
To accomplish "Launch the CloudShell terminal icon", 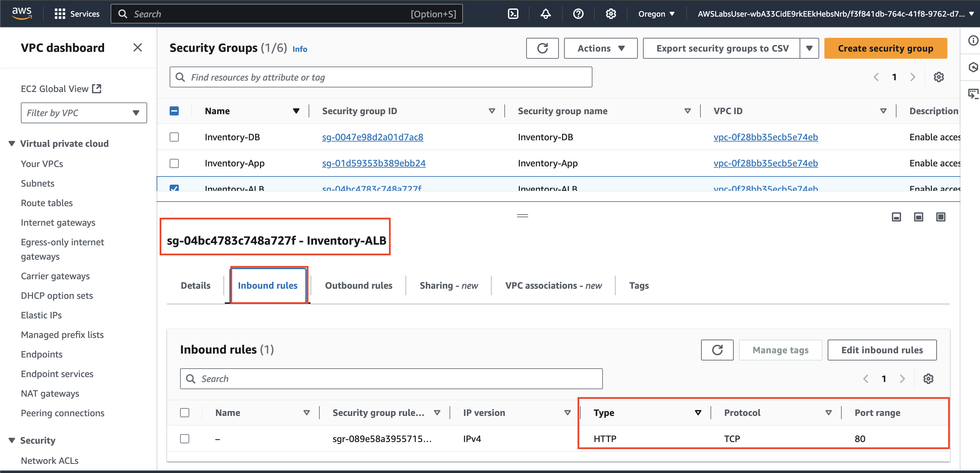I will coord(513,14).
